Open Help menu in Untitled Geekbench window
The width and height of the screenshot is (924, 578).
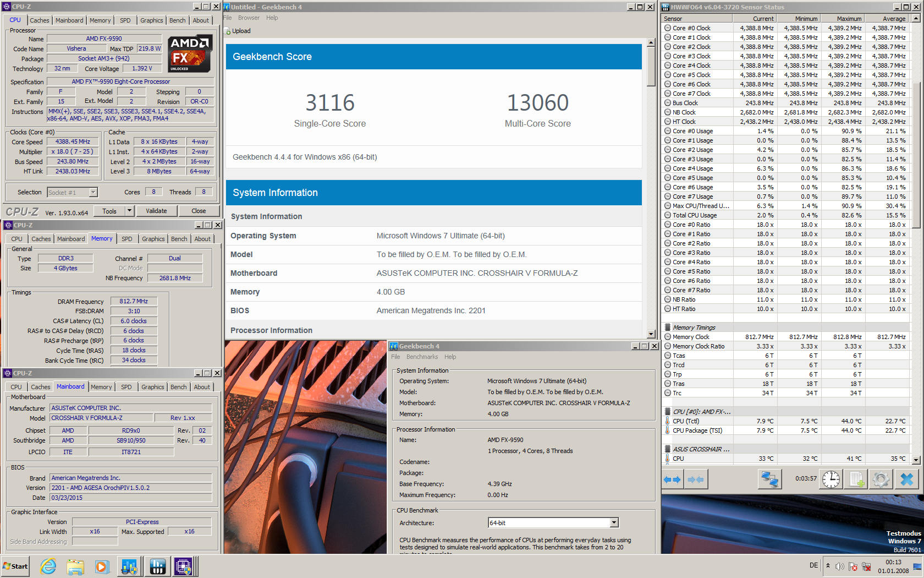(272, 18)
